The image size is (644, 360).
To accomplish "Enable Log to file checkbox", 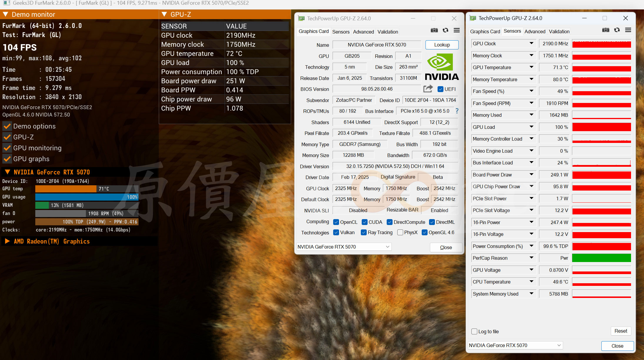I will click(474, 331).
